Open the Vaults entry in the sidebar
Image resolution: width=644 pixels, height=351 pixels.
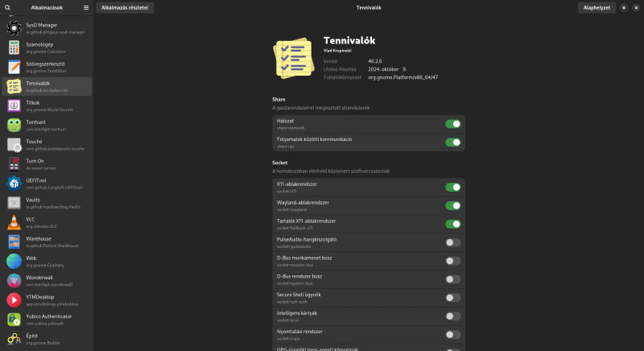47,203
